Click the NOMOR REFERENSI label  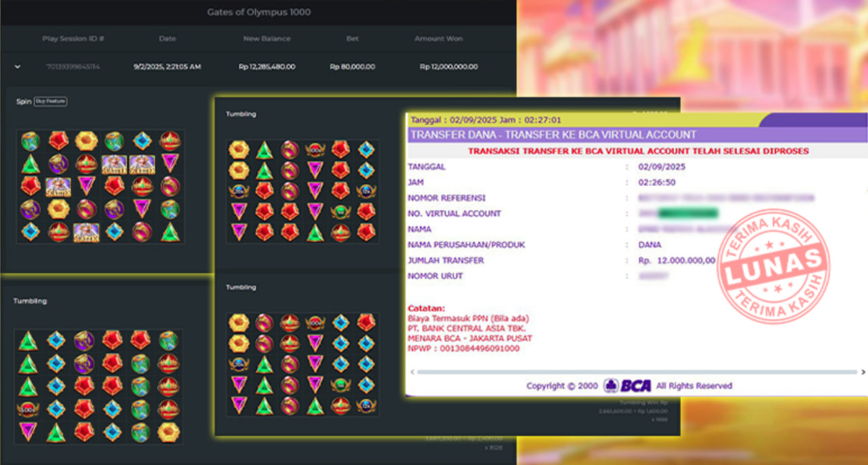coord(446,198)
